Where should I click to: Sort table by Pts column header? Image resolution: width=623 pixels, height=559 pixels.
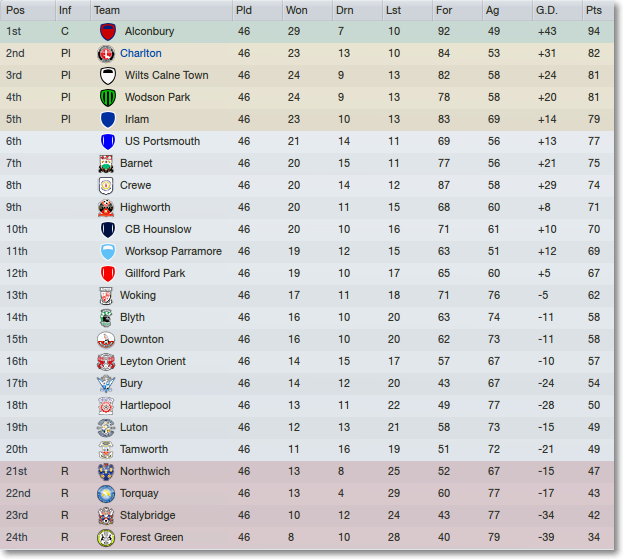pos(594,10)
